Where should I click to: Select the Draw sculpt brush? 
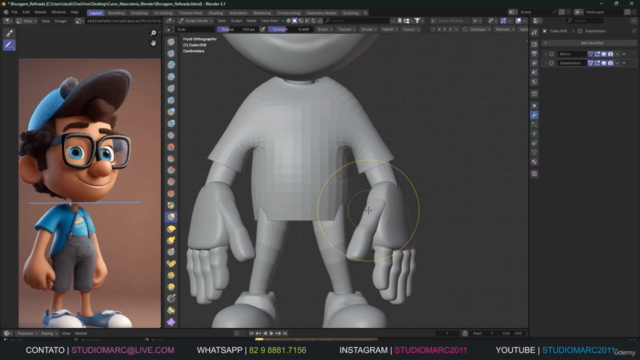click(171, 42)
